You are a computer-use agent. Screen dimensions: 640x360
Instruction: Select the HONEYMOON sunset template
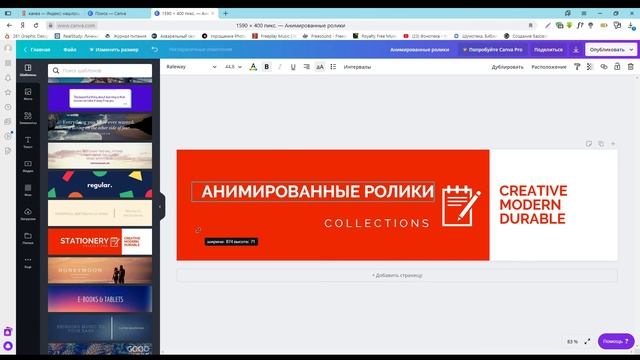coord(100,270)
